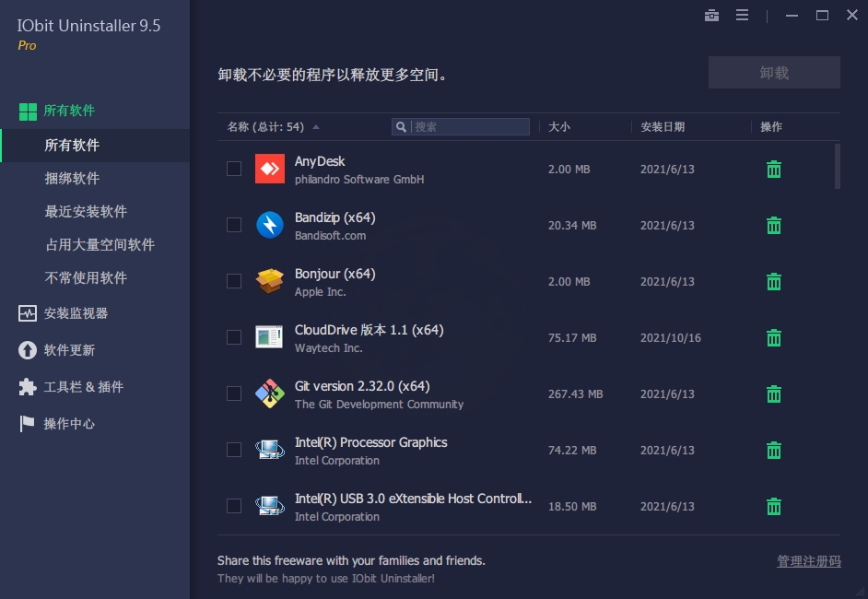868x599 pixels.
Task: Click the Bonjour package icon
Action: coord(270,281)
